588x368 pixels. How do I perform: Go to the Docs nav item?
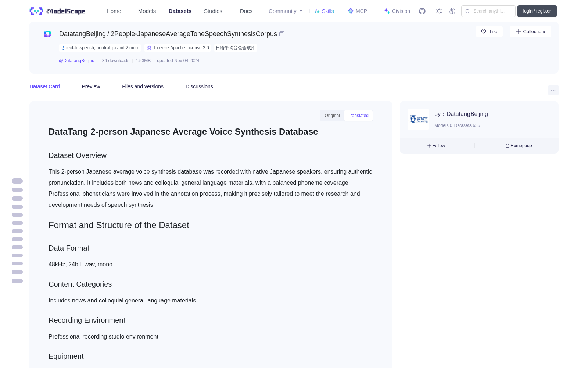coord(246,11)
